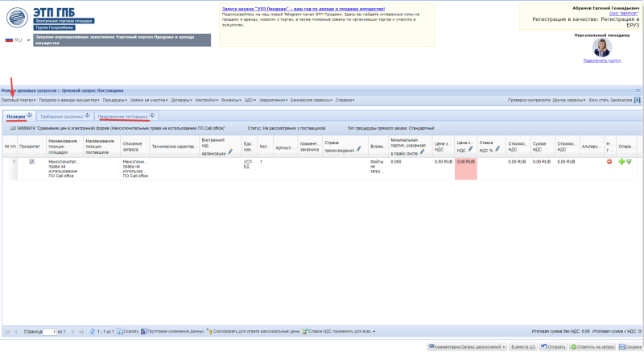
Task: Click pencil icon in Ставка НДС % header
Action: (x=497, y=149)
